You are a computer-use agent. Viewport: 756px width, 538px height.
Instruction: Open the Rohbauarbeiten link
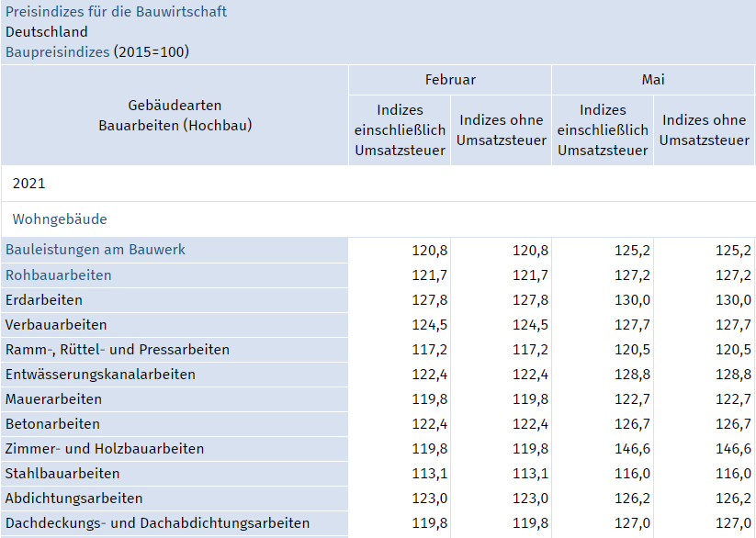click(x=59, y=275)
